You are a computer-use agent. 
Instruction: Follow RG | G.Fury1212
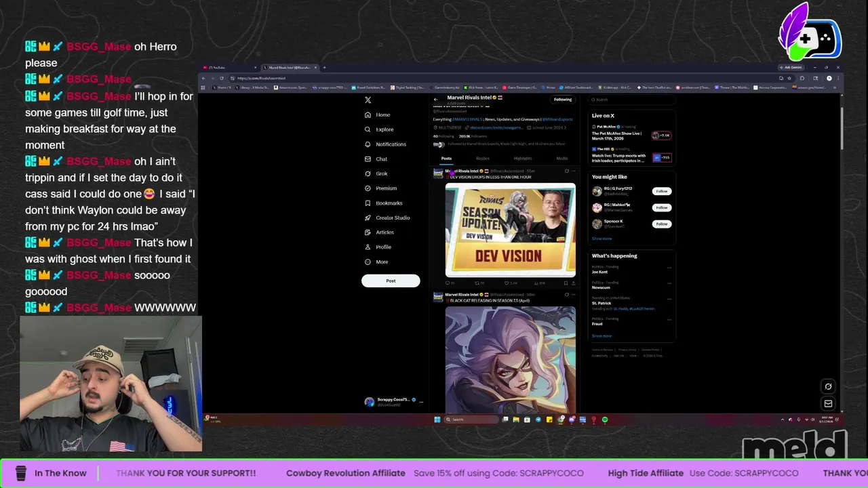[x=661, y=191]
